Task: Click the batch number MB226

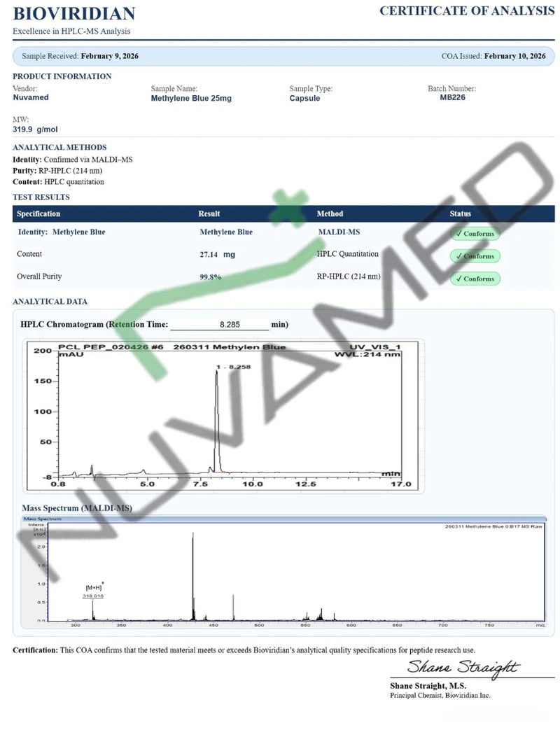Action: [452, 97]
